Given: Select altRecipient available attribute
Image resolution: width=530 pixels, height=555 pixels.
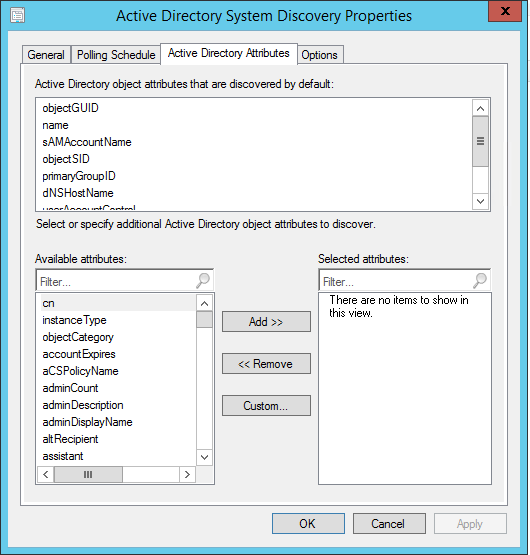Looking at the screenshot, I should pyautogui.click(x=70, y=439).
